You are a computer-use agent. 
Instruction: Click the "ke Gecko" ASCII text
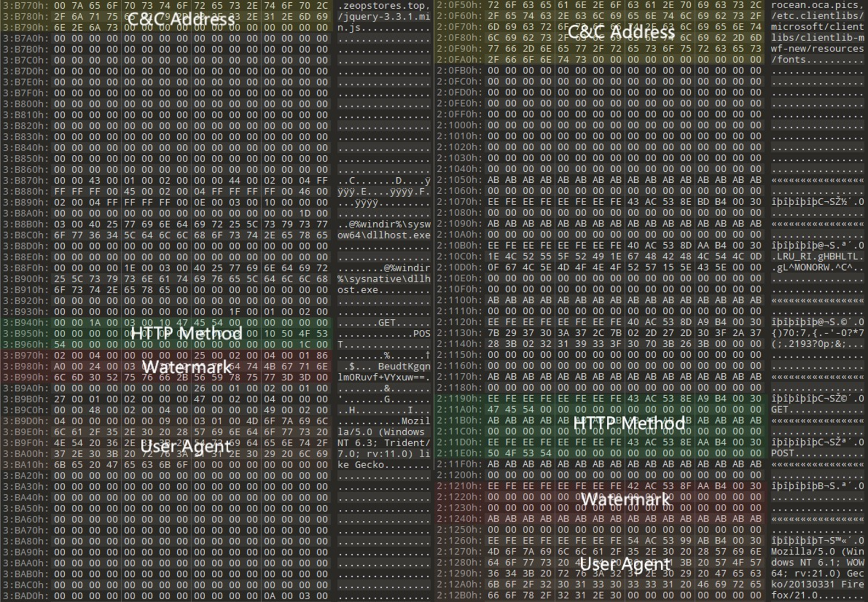tap(361, 465)
